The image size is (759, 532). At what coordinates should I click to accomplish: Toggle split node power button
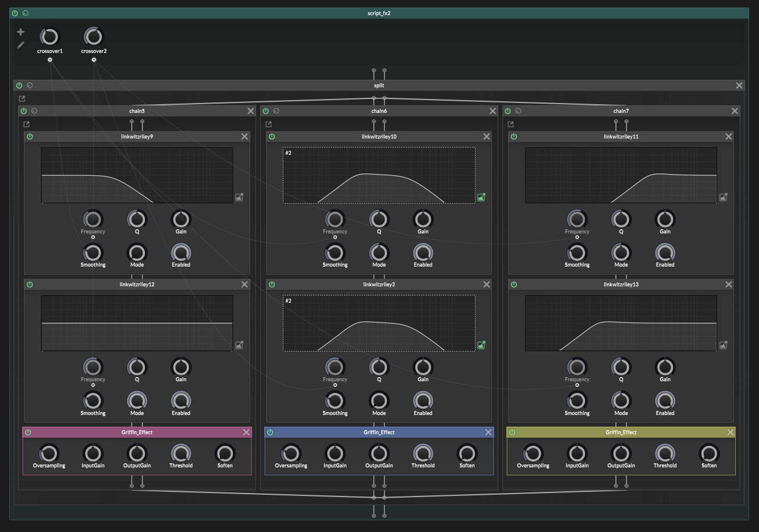pos(19,86)
